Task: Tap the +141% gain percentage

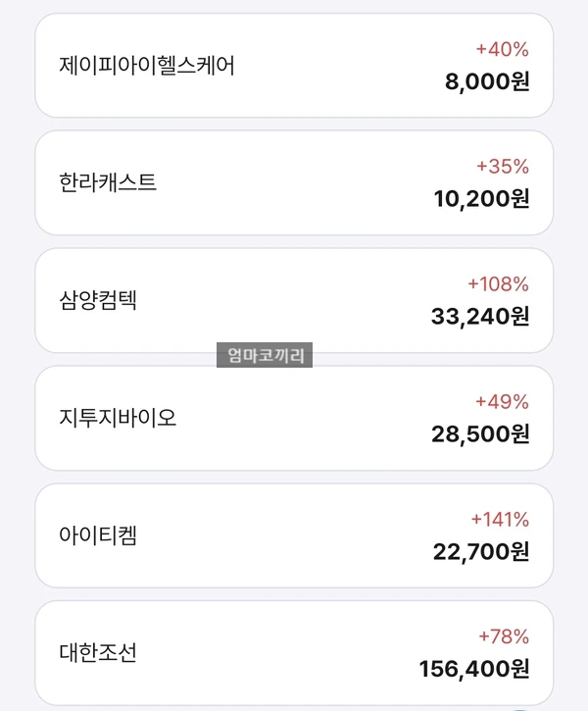Action: point(499,519)
